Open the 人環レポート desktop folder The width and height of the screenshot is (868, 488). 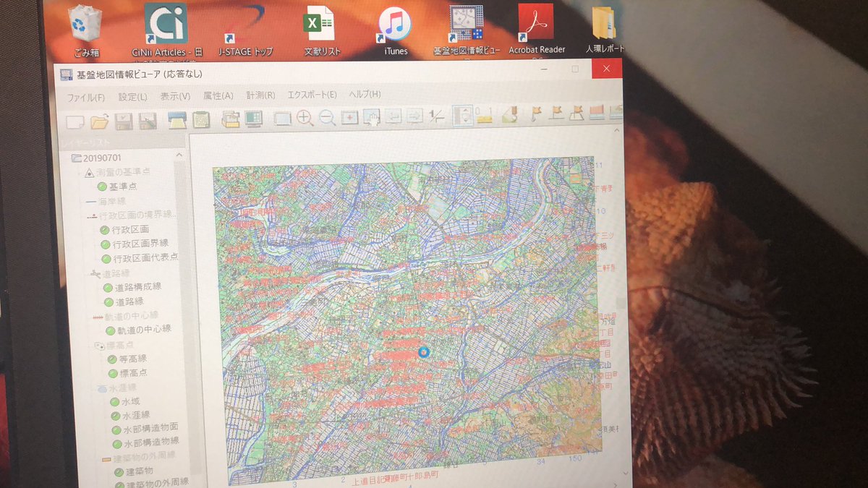pyautogui.click(x=605, y=31)
